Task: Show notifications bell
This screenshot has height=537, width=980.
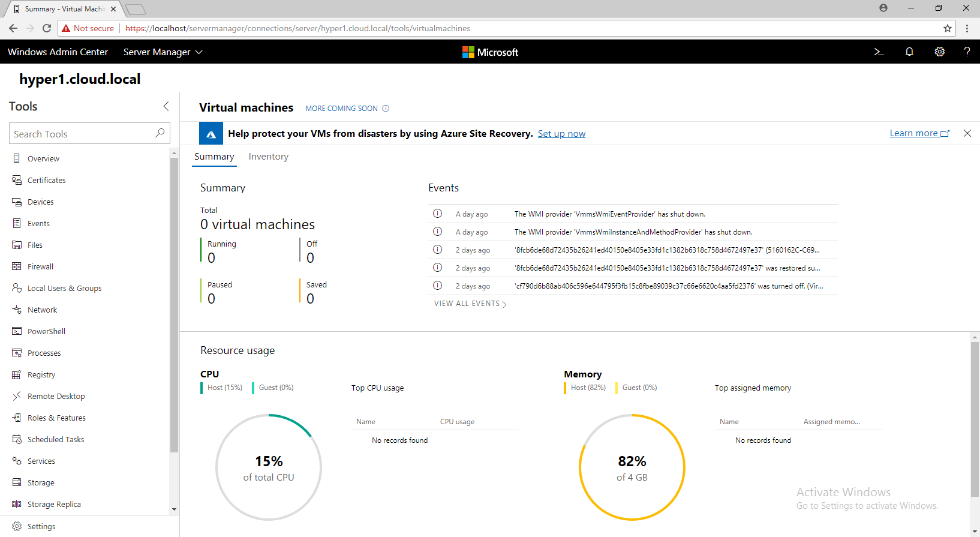Action: click(909, 52)
